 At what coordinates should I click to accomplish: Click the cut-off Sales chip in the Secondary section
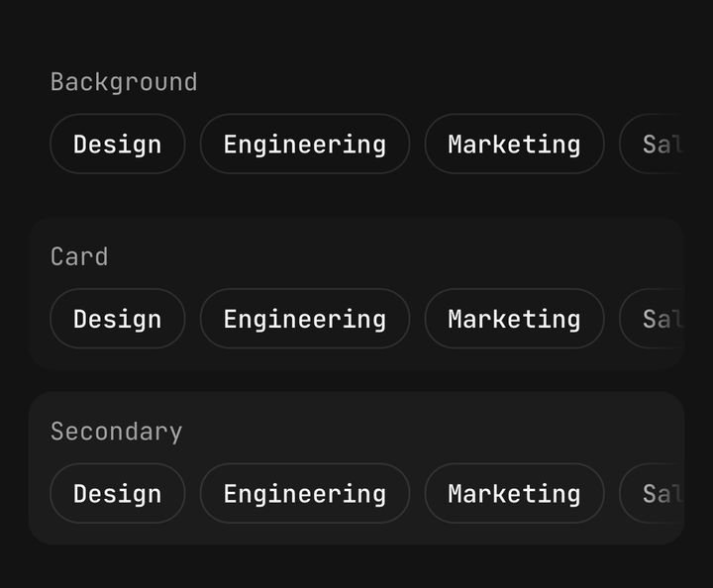pyautogui.click(x=652, y=493)
